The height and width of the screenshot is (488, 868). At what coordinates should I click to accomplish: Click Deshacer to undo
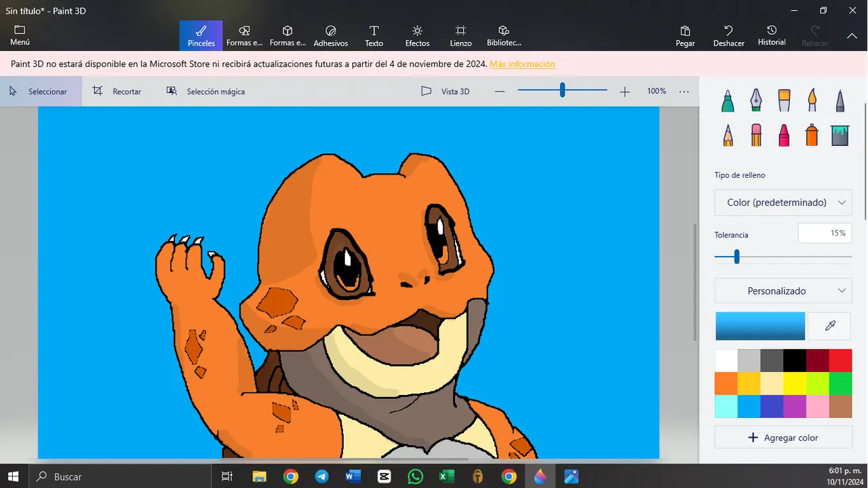coord(729,35)
